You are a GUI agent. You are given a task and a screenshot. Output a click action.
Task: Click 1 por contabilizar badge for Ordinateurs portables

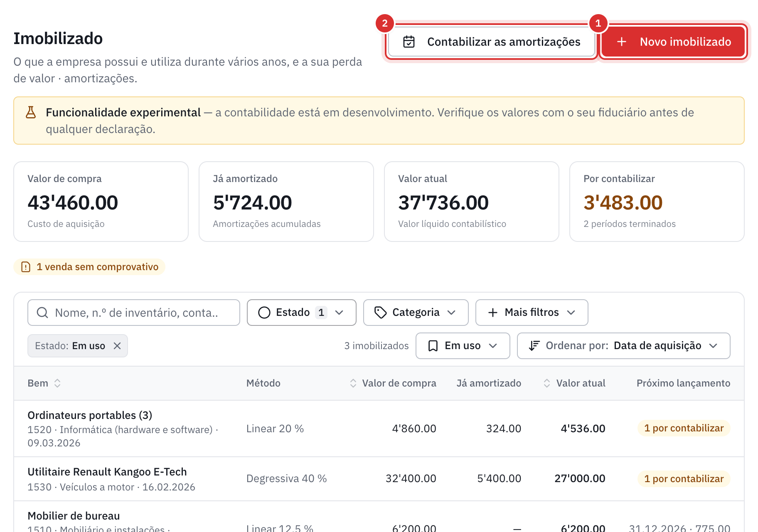tap(684, 428)
